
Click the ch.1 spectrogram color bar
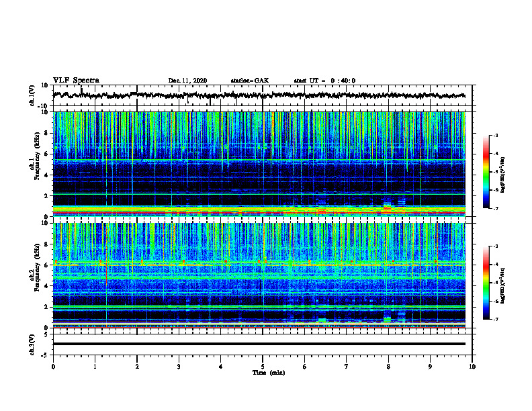[486, 172]
